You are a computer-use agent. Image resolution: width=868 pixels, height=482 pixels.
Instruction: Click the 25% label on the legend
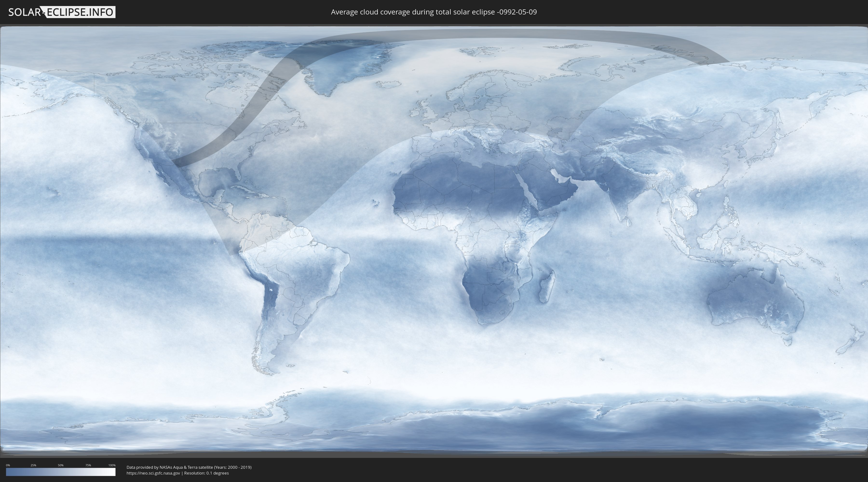click(x=33, y=465)
